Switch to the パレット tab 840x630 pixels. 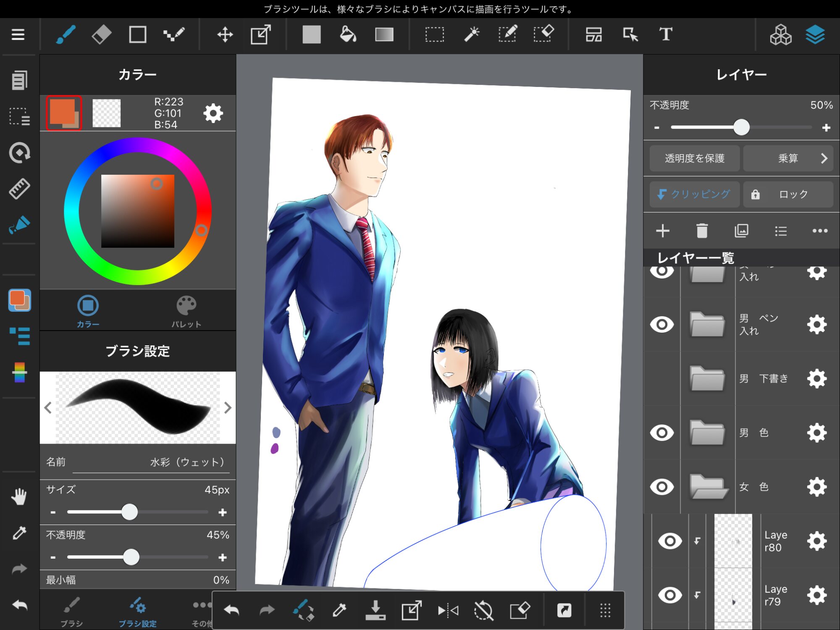point(186,311)
